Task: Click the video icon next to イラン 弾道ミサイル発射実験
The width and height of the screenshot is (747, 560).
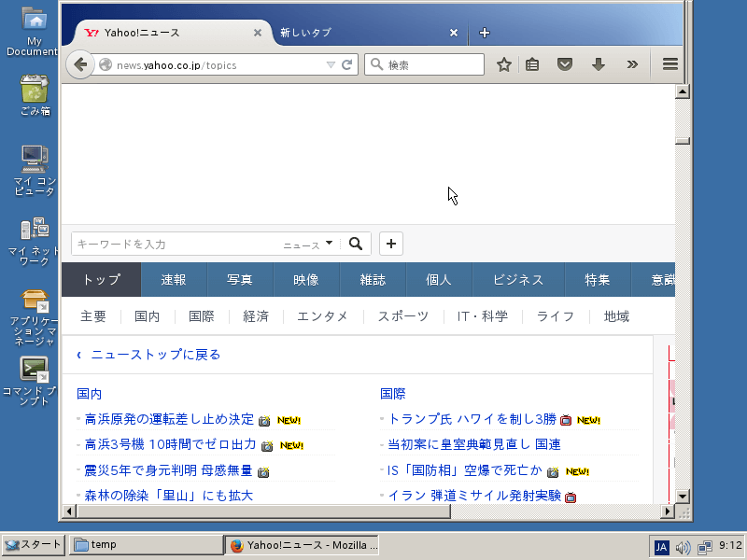Action: (571, 497)
